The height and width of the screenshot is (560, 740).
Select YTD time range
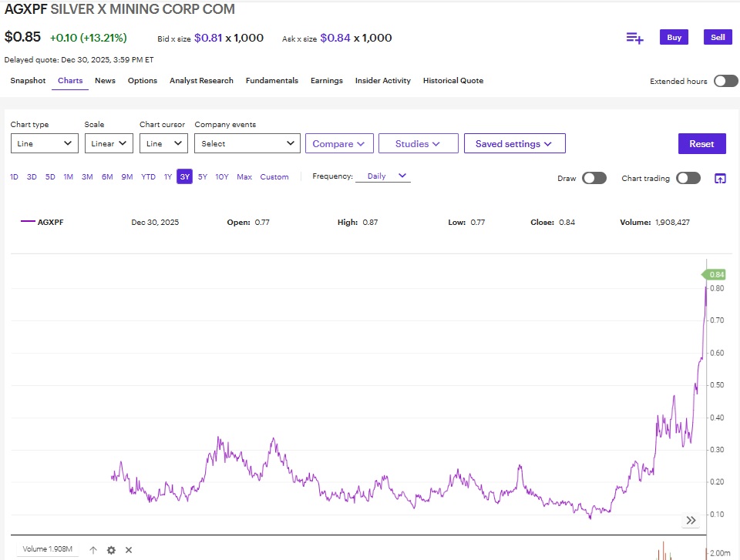click(148, 177)
